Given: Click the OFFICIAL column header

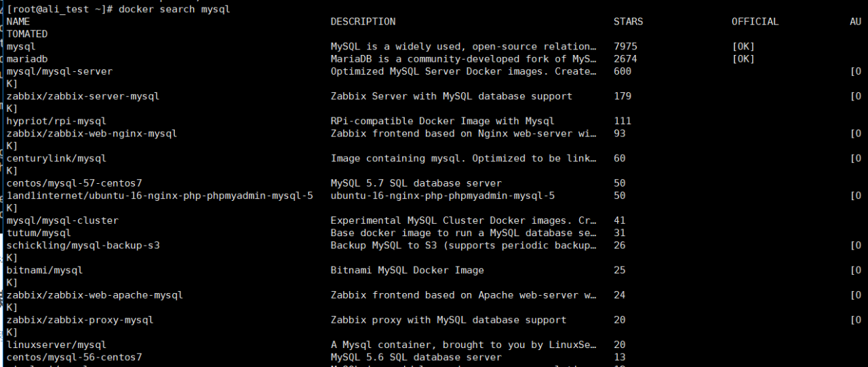Looking at the screenshot, I should click(x=755, y=22).
